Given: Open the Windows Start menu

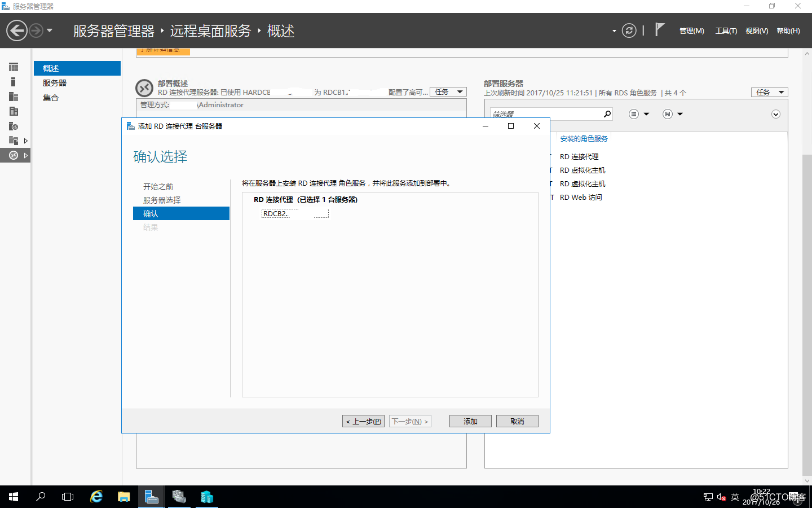Looking at the screenshot, I should (14, 497).
